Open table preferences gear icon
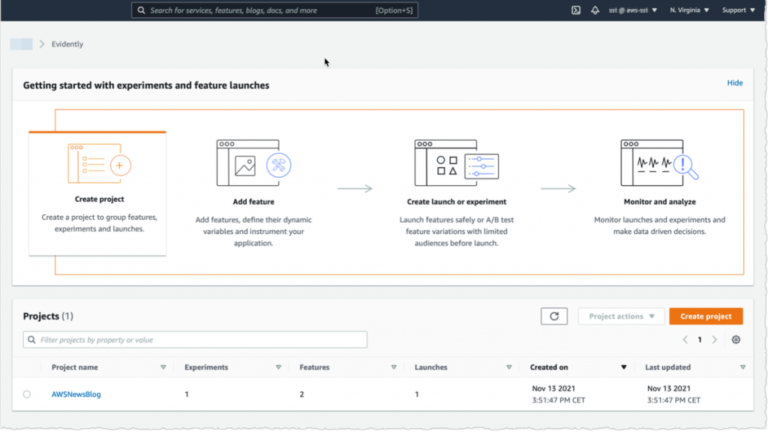Screen dimensions: 768x432 736,340
